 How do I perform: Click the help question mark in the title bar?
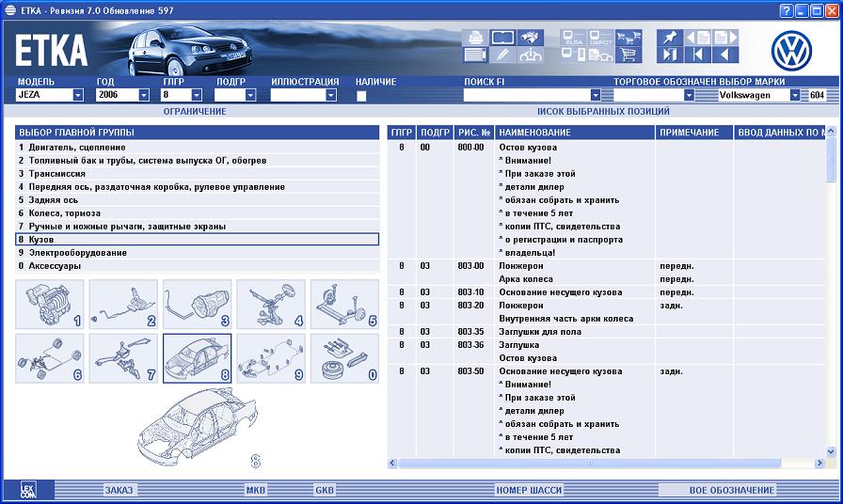pos(786,10)
